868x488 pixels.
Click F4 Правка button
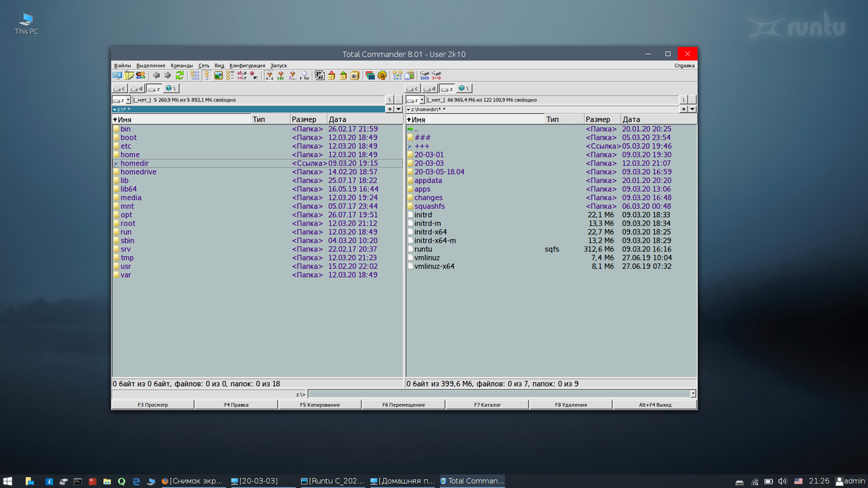pos(236,405)
